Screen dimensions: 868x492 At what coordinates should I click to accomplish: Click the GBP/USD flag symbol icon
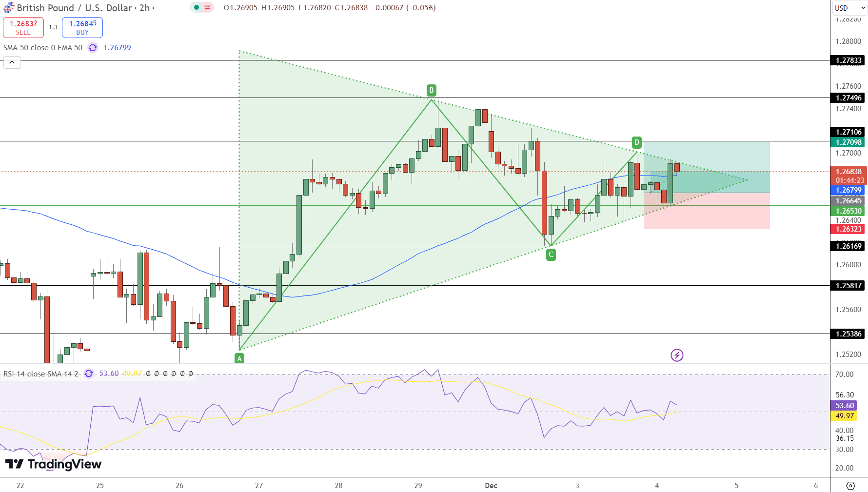9,8
